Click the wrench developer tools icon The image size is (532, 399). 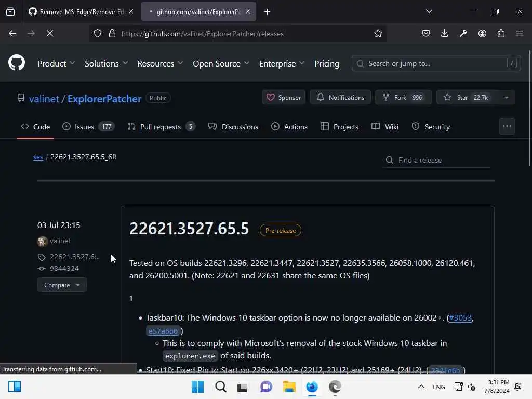463,33
